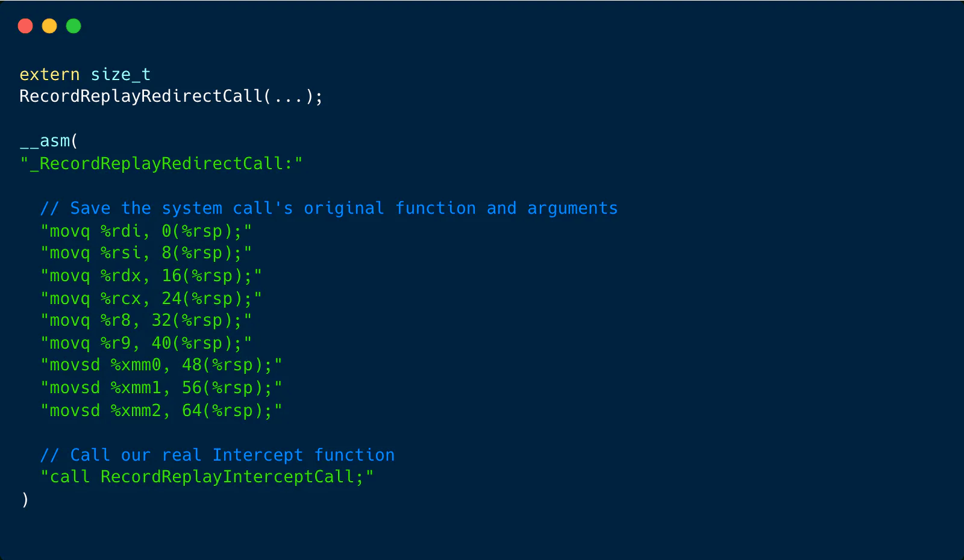964x560 pixels.
Task: Click the size_t type name
Action: [x=120, y=75]
